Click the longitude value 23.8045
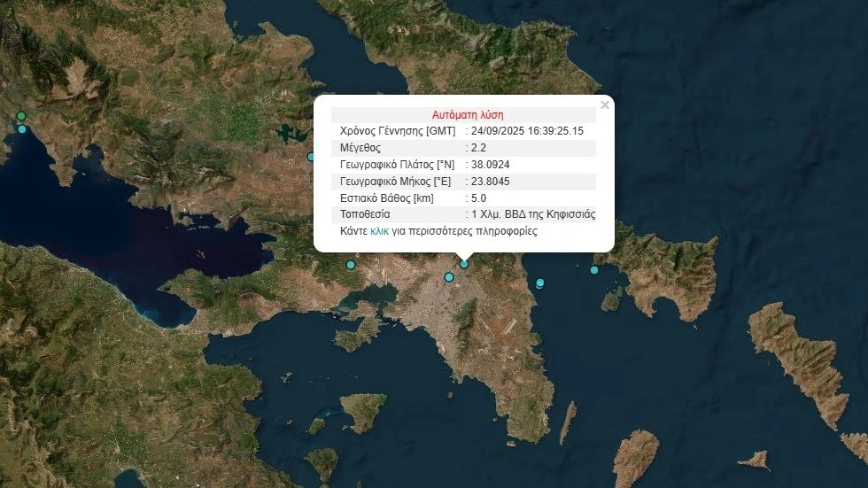 point(490,181)
